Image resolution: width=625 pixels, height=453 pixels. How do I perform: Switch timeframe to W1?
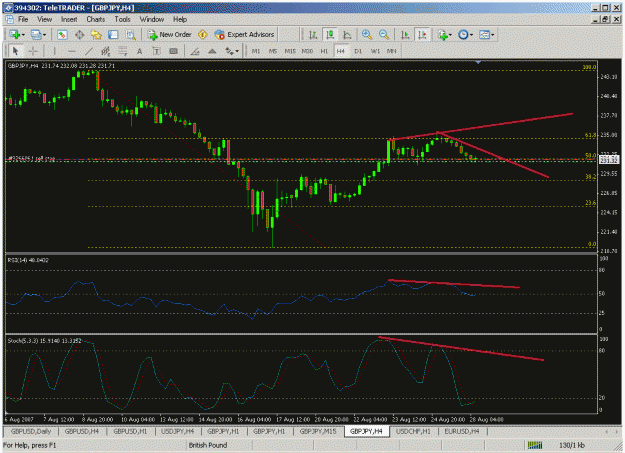[375, 51]
